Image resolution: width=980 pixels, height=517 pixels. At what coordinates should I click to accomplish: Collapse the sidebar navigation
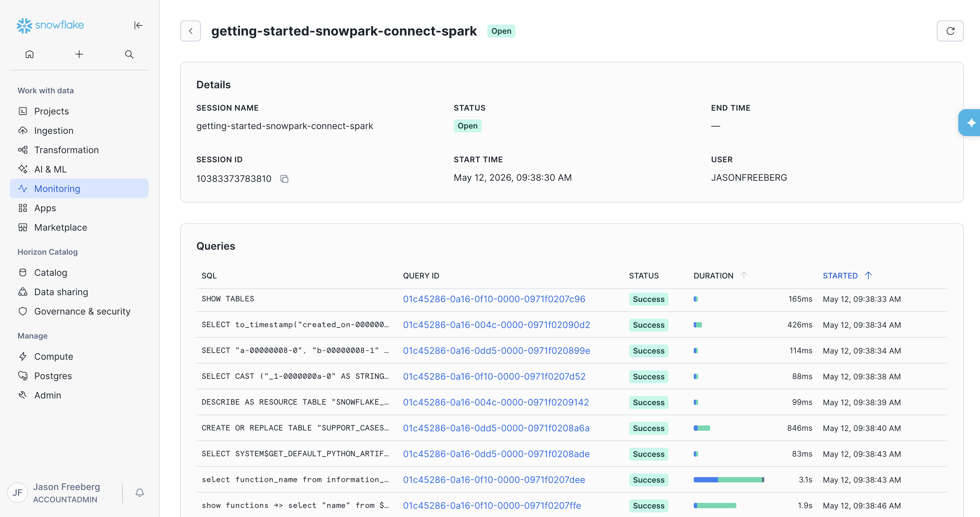(138, 26)
